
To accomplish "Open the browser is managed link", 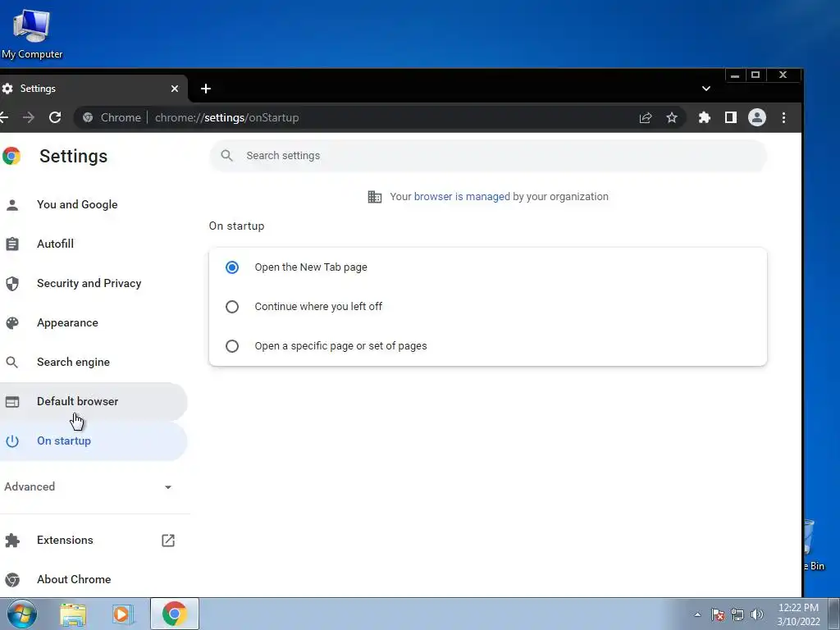I will click(462, 197).
